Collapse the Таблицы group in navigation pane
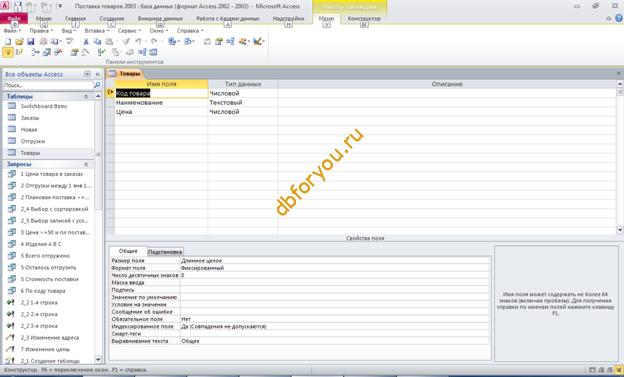Image resolution: width=624 pixels, height=377 pixels. (x=86, y=97)
